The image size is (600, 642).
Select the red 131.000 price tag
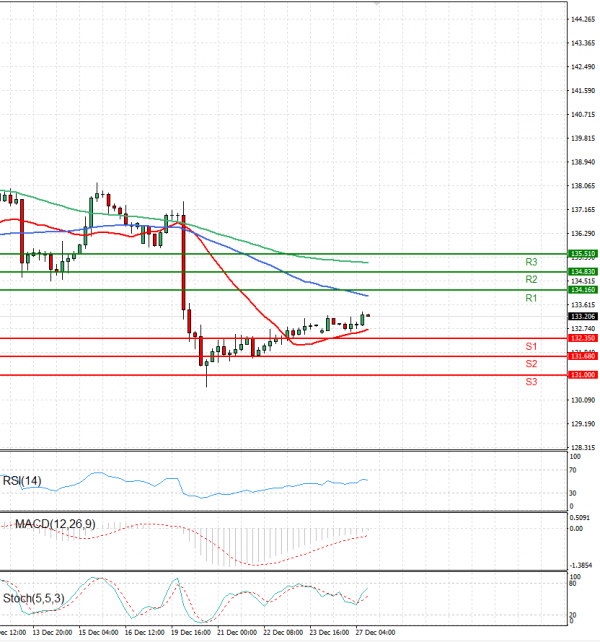[x=582, y=375]
